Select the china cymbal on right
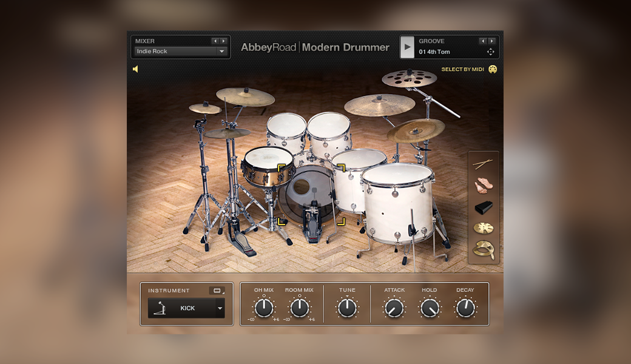This screenshot has width=631, height=364. [x=416, y=130]
